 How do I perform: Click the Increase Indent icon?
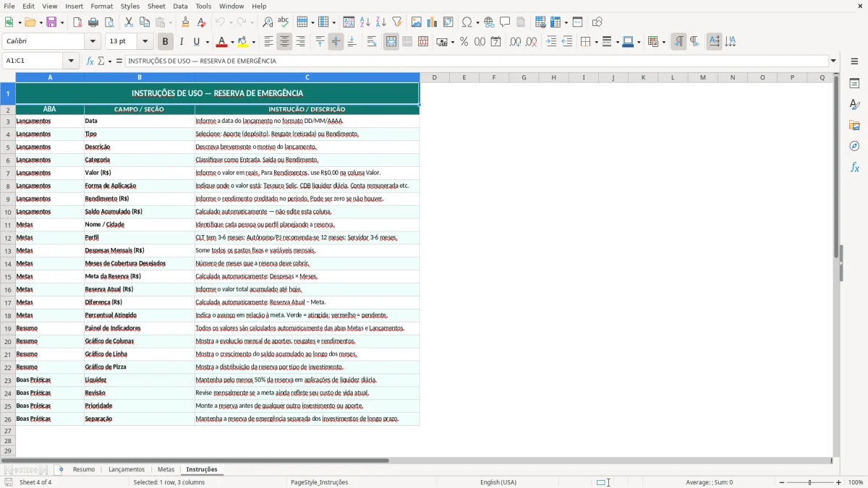point(551,42)
